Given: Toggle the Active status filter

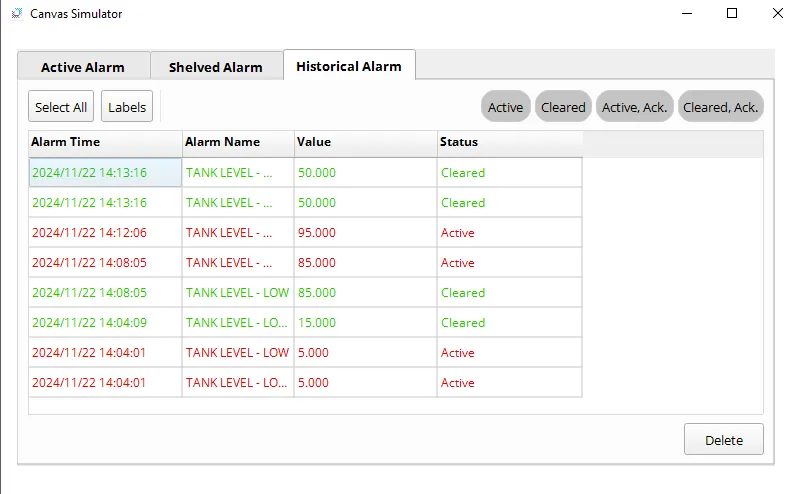Looking at the screenshot, I should (505, 107).
